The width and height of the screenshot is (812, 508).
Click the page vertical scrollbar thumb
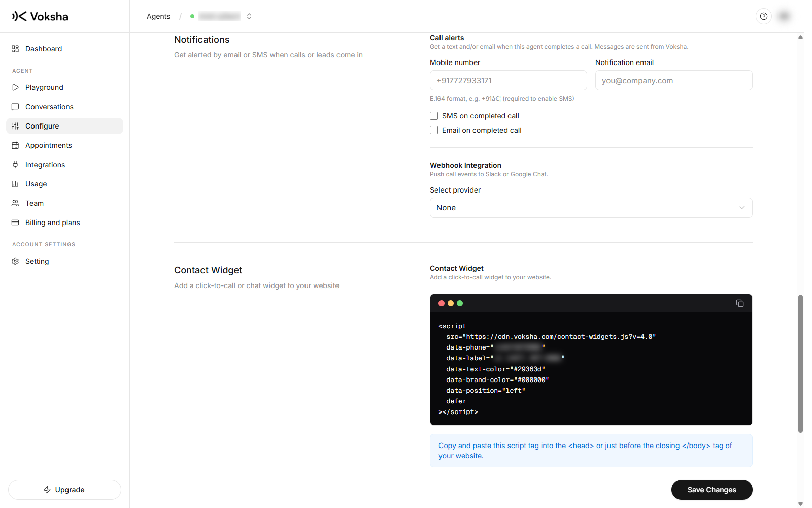[x=800, y=364]
